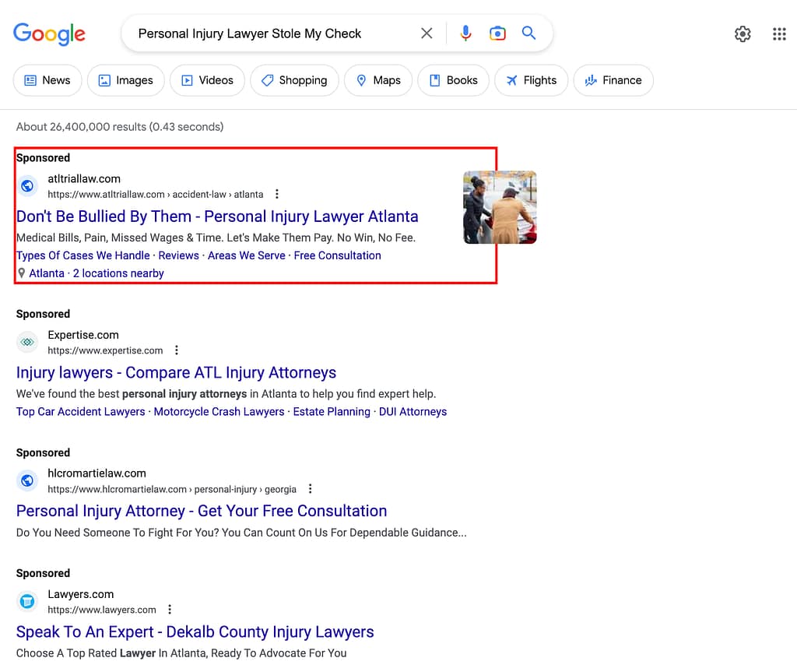797x672 pixels.
Task: Click the https://www.lawyers.com URL text
Action: coord(102,610)
